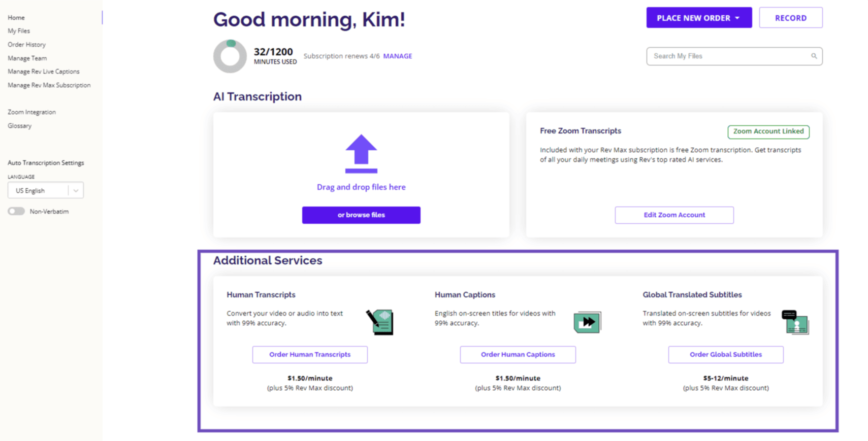Click the search magnifier icon
The image size is (868, 441).
point(814,56)
